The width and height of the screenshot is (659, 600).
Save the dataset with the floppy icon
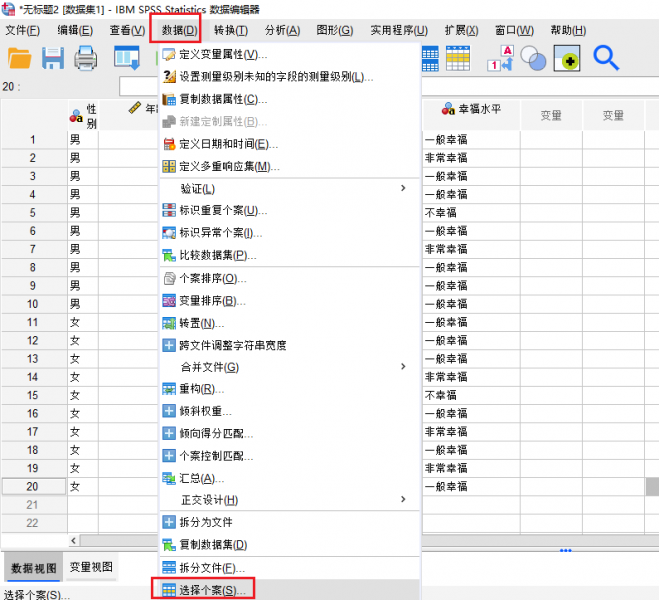(x=53, y=58)
